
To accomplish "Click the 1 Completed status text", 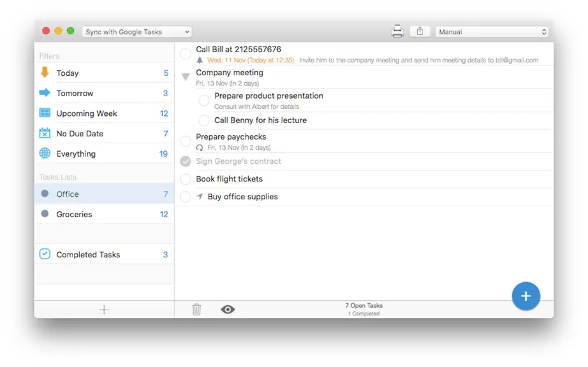I will [x=364, y=314].
